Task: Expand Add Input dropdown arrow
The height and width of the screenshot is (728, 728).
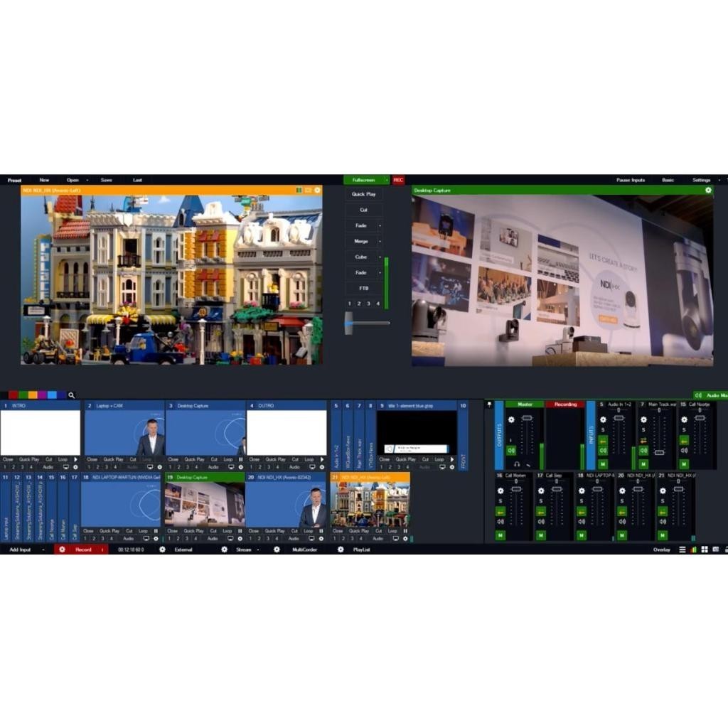Action: tap(43, 550)
